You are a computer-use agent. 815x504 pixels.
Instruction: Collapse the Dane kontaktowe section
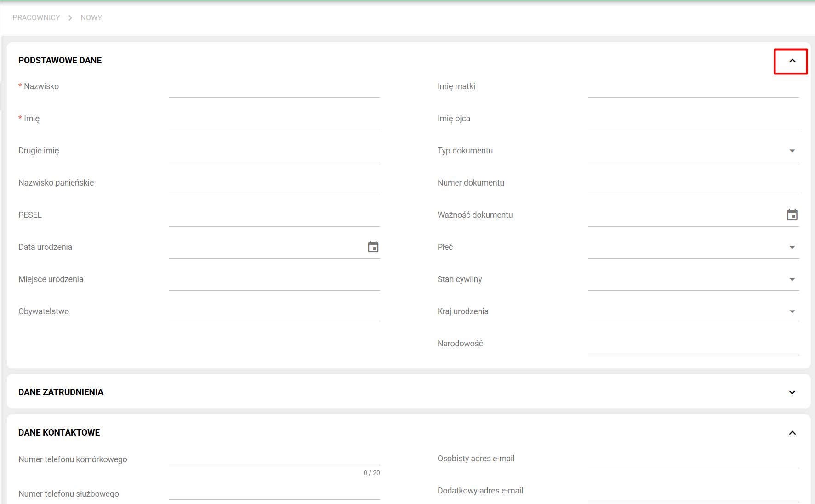click(x=792, y=433)
